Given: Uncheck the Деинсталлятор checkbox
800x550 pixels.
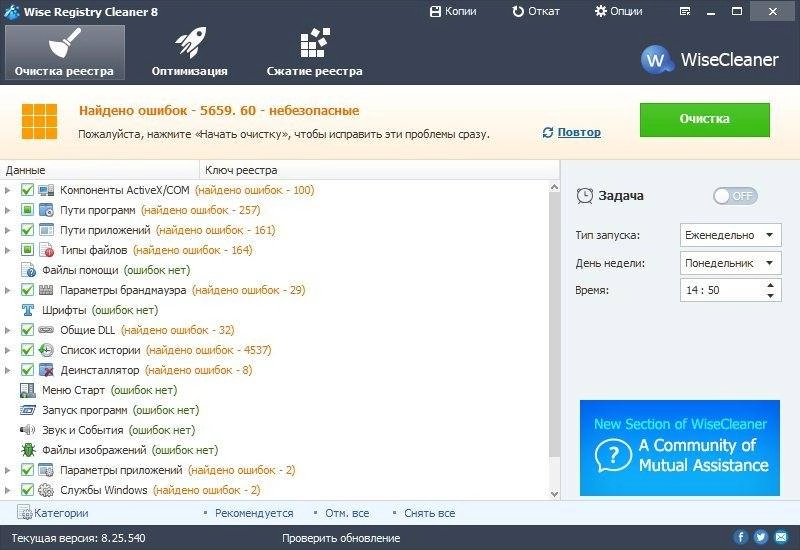Looking at the screenshot, I should point(28,370).
